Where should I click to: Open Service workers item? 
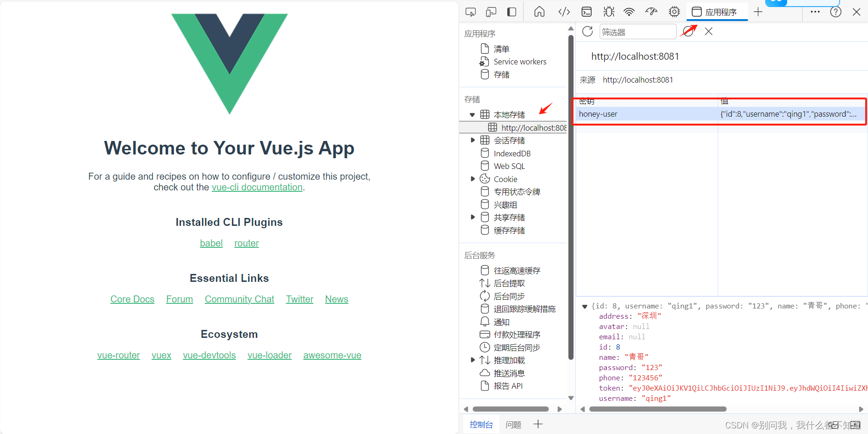520,62
